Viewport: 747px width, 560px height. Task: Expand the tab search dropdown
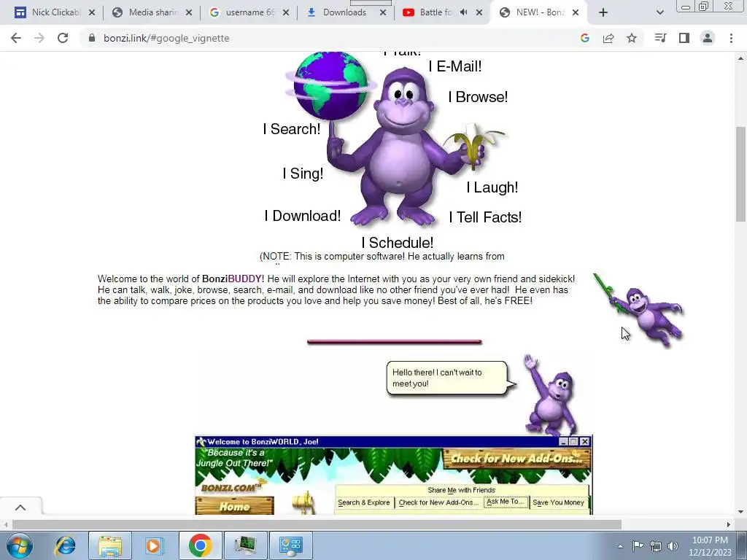point(659,13)
